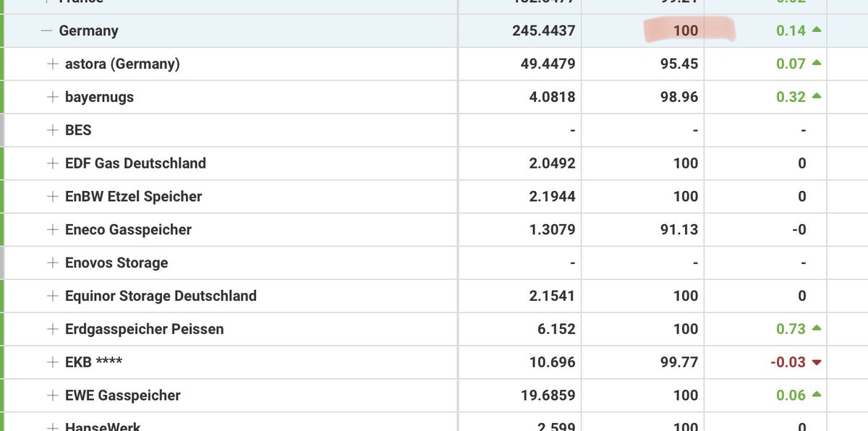This screenshot has height=431, width=868.
Task: Click EDF Gas value 2.0492
Action: coord(552,163)
